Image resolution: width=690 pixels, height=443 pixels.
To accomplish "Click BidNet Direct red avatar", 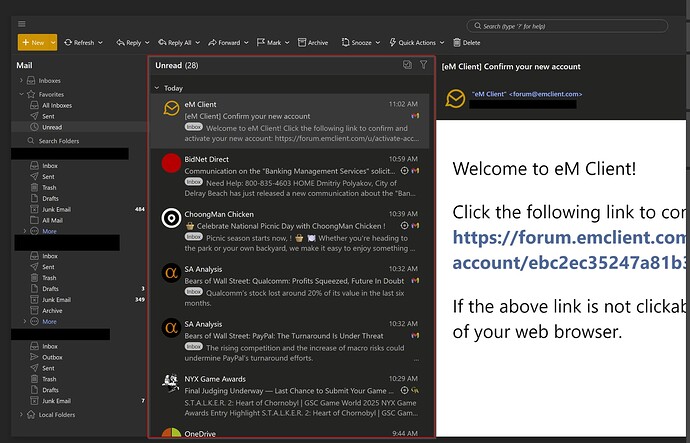I will (x=171, y=163).
